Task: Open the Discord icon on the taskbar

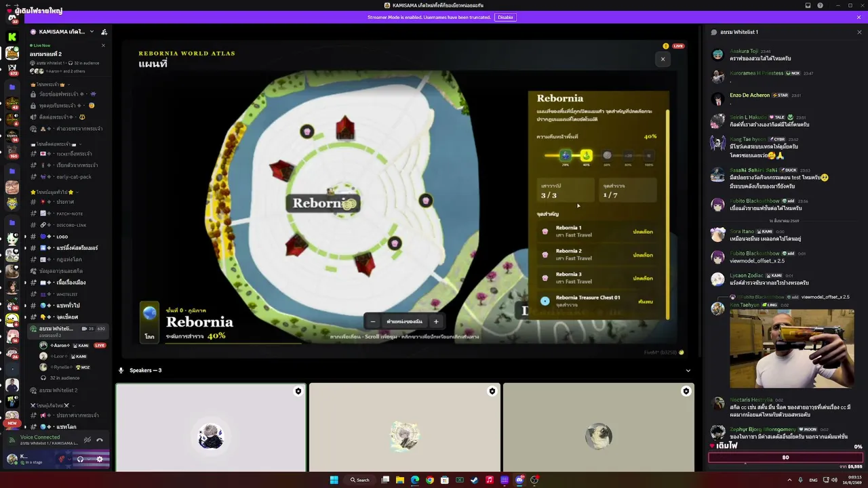Action: [519, 480]
